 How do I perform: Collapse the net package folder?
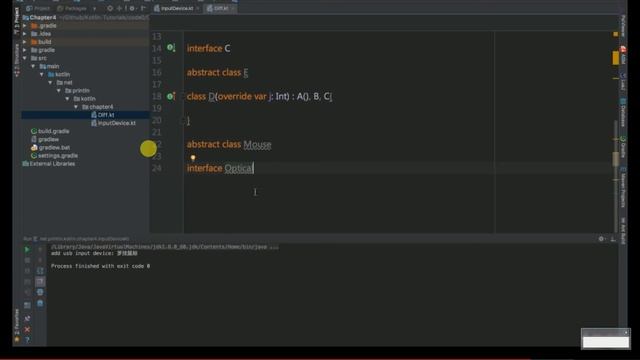click(50, 82)
